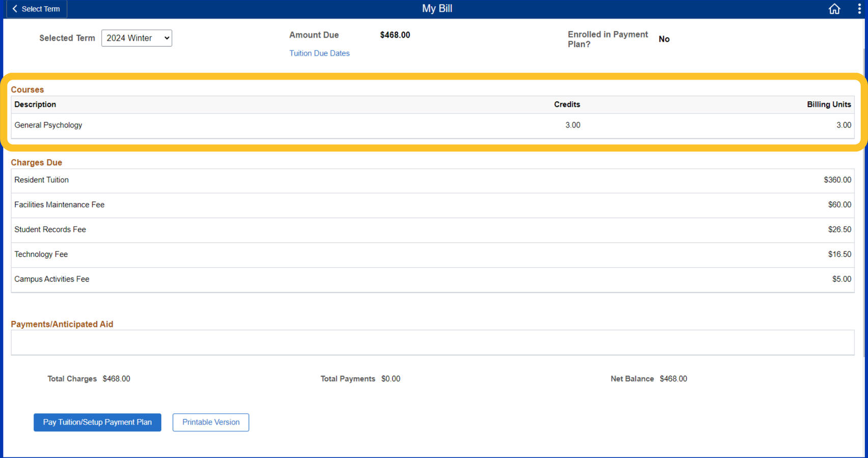This screenshot has width=868, height=458.
Task: Click the empty Payments/Anticipated Aid box
Action: [432, 342]
